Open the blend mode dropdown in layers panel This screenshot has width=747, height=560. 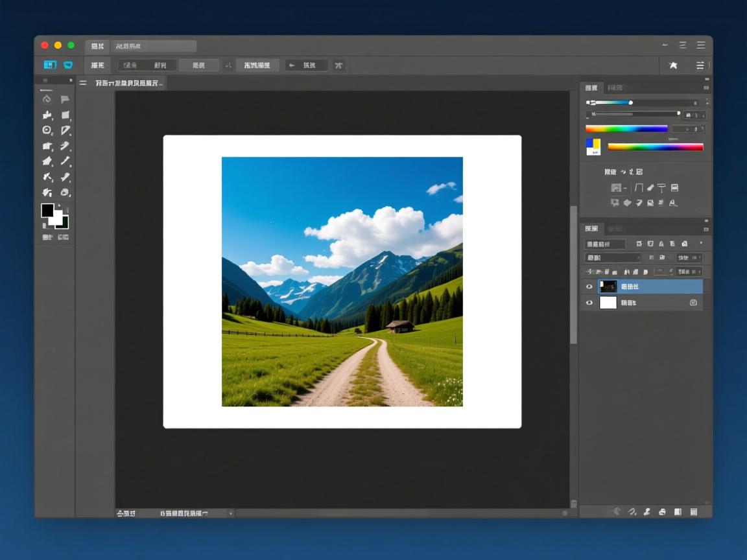pos(612,258)
